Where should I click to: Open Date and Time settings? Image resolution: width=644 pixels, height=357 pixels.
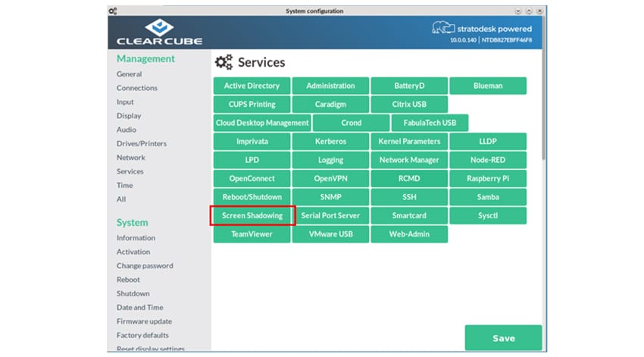click(139, 307)
